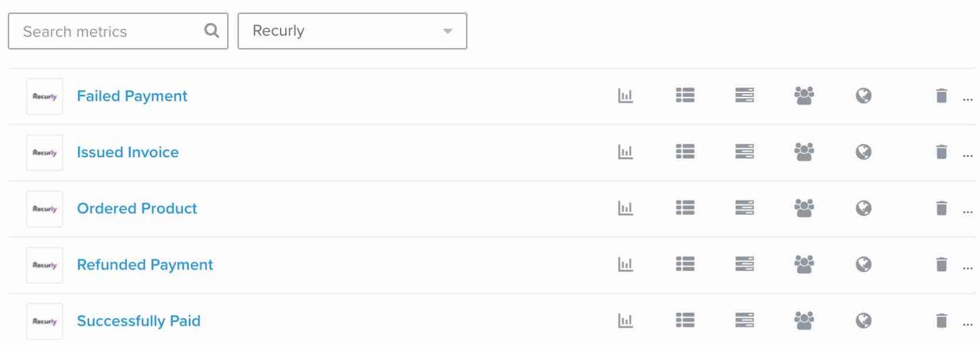The width and height of the screenshot is (980, 345).
Task: Open the Ordered Product metric link
Action: tap(137, 208)
